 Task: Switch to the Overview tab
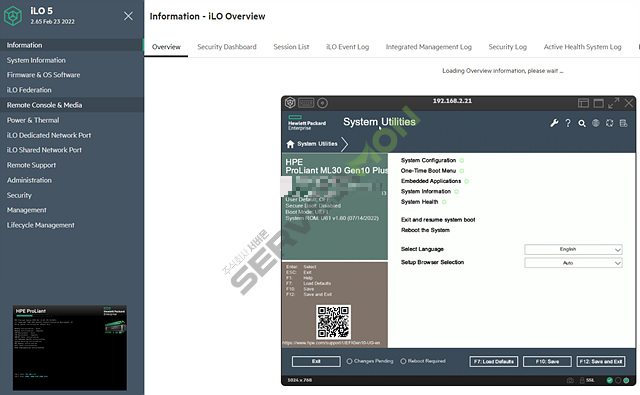(x=166, y=47)
